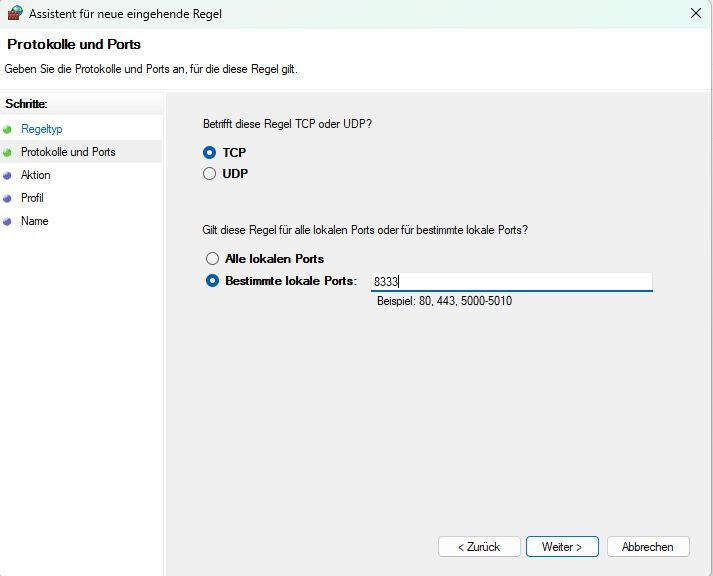This screenshot has width=713, height=576.
Task: Open the Regeltyp step in the sidebar
Action: pos(41,130)
